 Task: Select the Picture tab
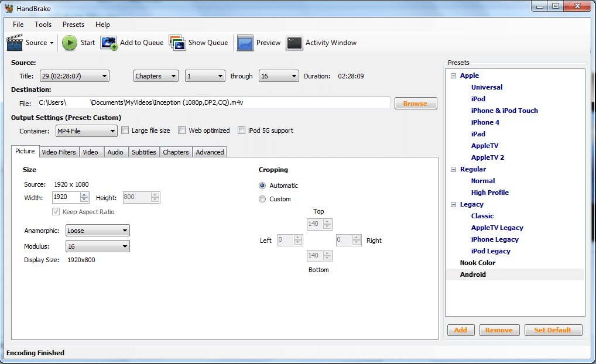[25, 151]
